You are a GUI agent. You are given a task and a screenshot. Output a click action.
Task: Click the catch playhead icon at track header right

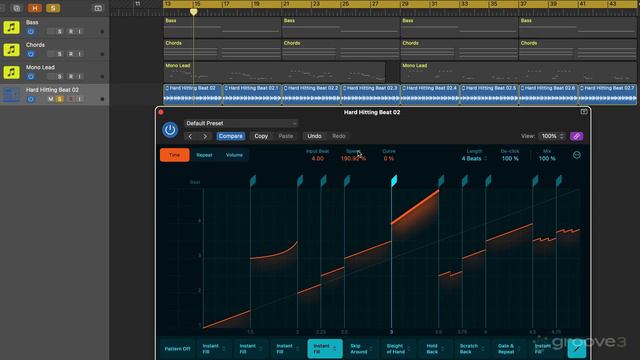(98, 8)
